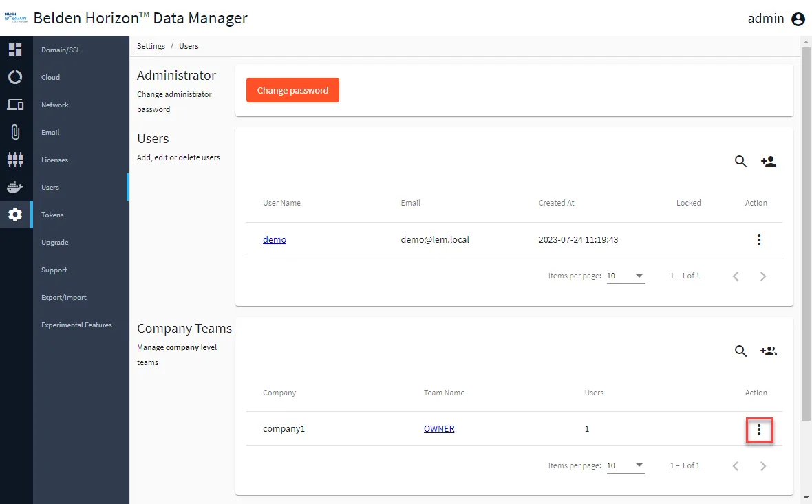Click the Belden Horizon logo
Viewport: 812px width, 504px height.
(16, 18)
